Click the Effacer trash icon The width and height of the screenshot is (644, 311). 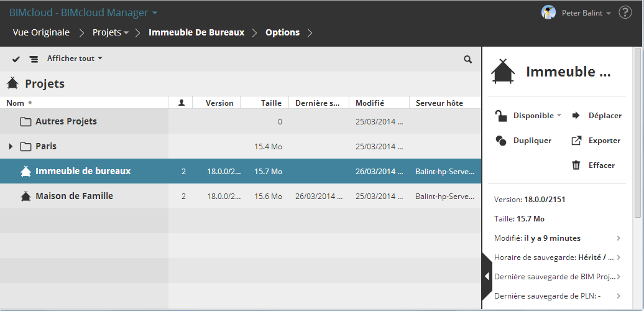576,165
